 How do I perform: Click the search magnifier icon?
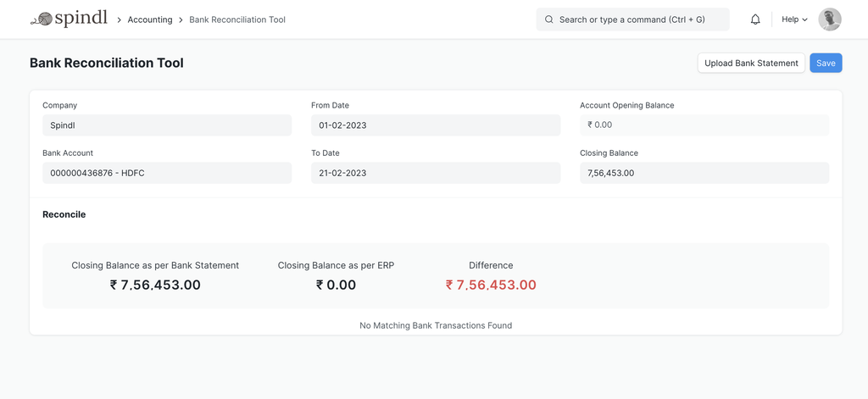point(549,19)
